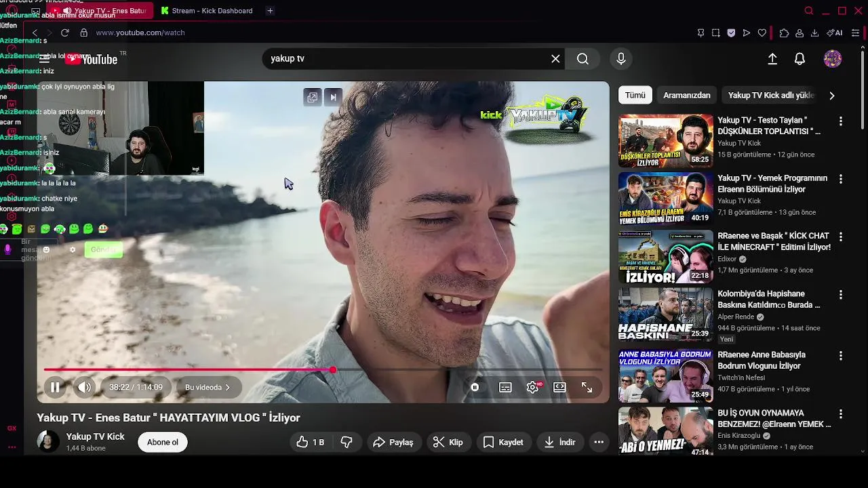Screen dimensions: 868x488
Task: Open the snapshot capture toolbar icon
Action: pyautogui.click(x=715, y=33)
